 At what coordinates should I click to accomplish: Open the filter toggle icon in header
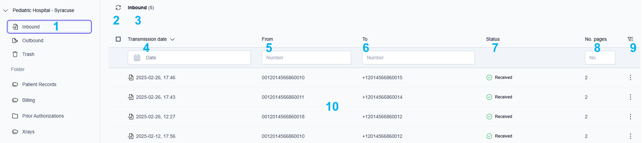coord(630,39)
